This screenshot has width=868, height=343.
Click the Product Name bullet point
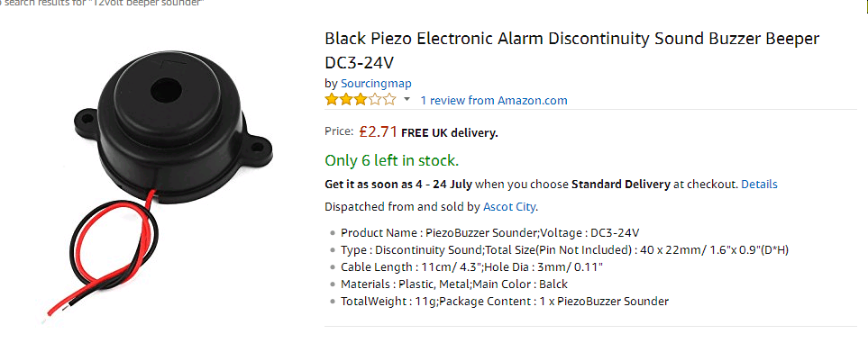(x=490, y=233)
